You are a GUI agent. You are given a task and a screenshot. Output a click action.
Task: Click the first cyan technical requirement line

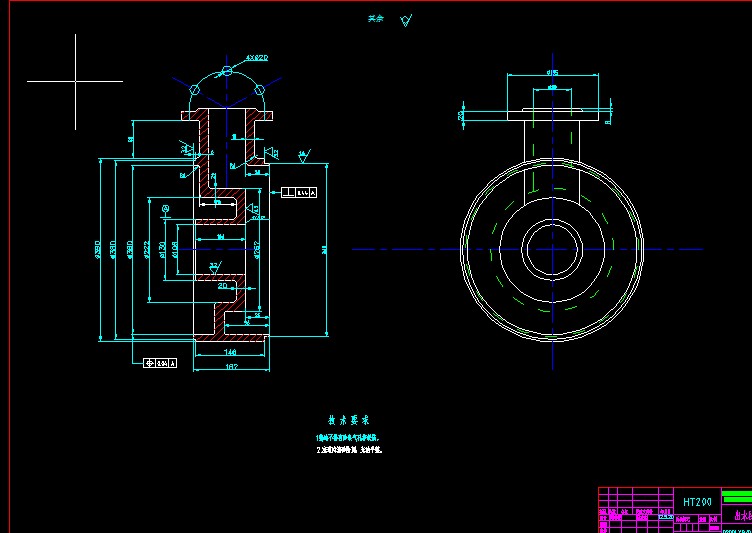(349, 438)
